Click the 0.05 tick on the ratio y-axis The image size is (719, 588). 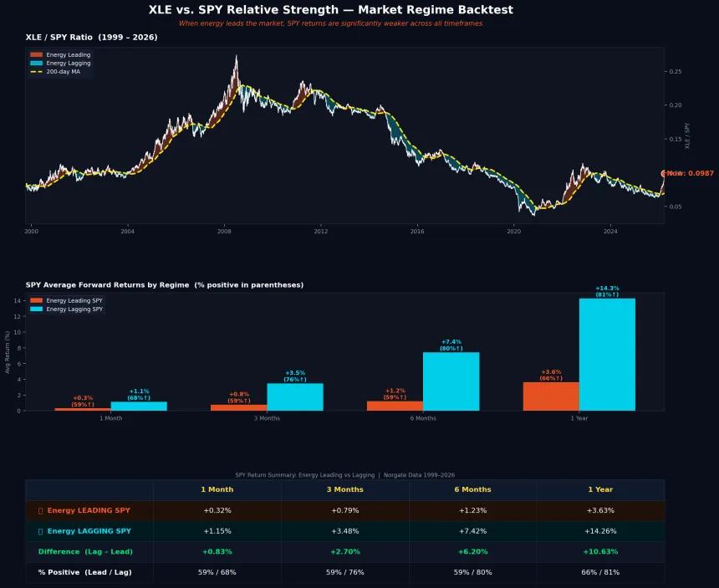pyautogui.click(x=676, y=207)
